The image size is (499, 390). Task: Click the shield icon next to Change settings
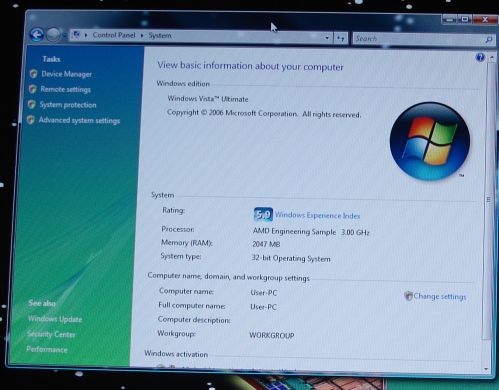408,296
